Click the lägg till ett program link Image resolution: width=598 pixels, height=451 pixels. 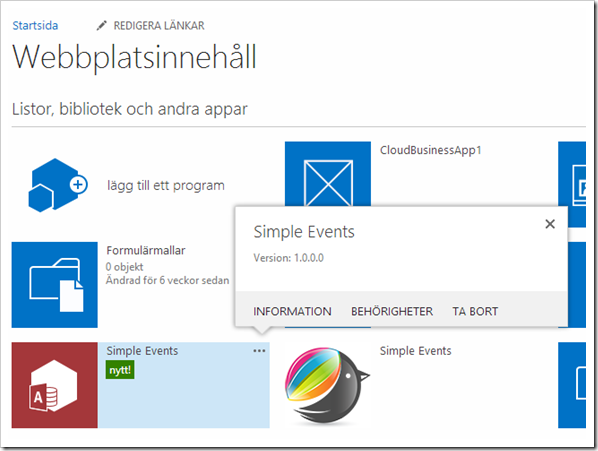(x=166, y=186)
